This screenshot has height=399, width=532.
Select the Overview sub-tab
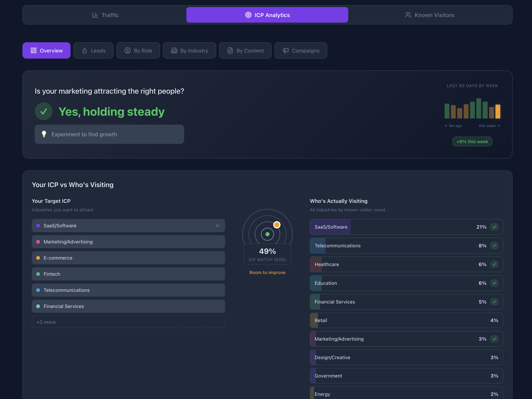(46, 51)
